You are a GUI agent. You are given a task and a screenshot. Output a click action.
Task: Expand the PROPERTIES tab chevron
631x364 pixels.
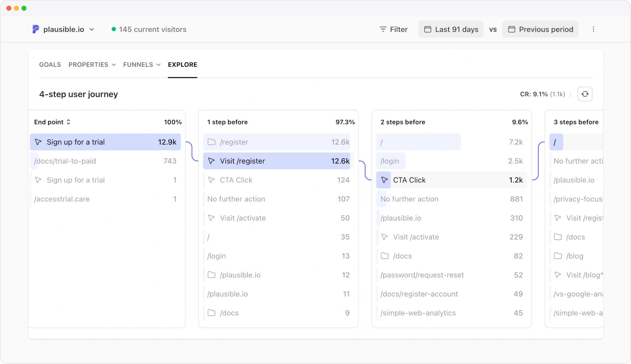point(114,65)
